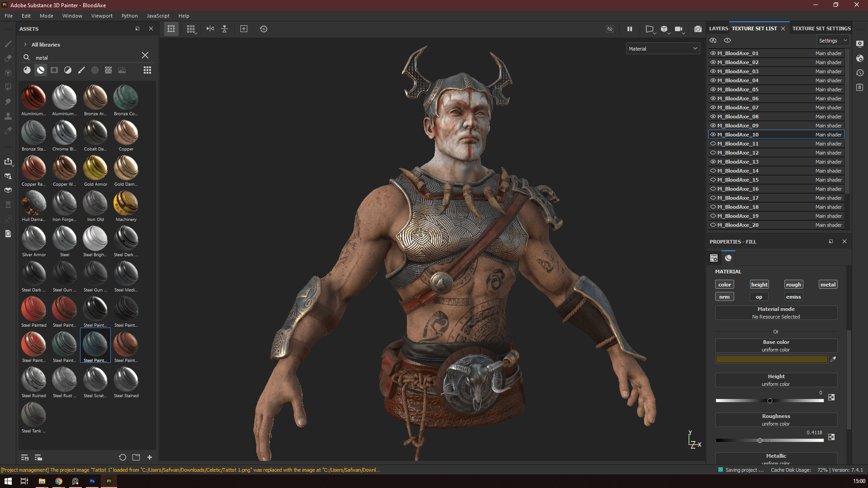Image resolution: width=868 pixels, height=488 pixels.
Task: Open Chrome from the Windows taskbar
Action: point(59,481)
